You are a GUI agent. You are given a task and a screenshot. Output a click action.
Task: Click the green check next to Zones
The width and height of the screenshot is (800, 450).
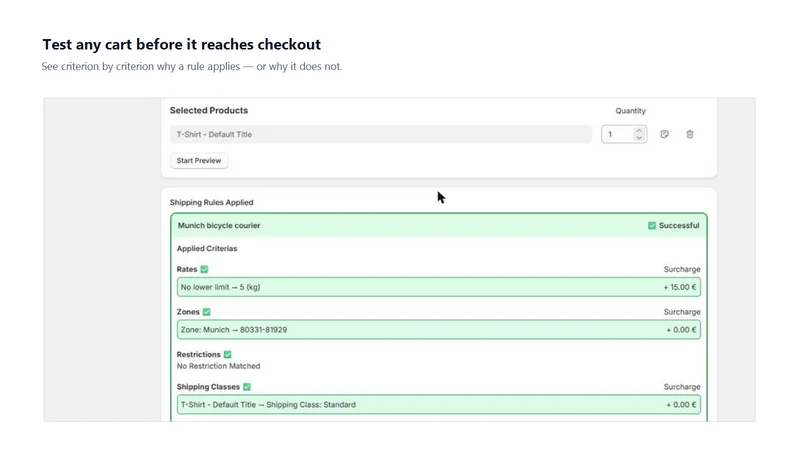coord(206,312)
